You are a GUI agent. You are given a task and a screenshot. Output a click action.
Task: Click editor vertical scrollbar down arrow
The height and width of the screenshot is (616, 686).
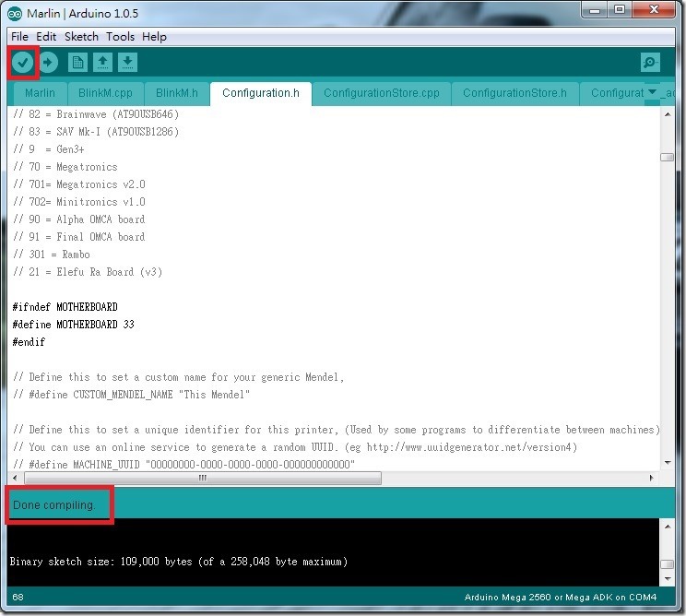point(668,463)
